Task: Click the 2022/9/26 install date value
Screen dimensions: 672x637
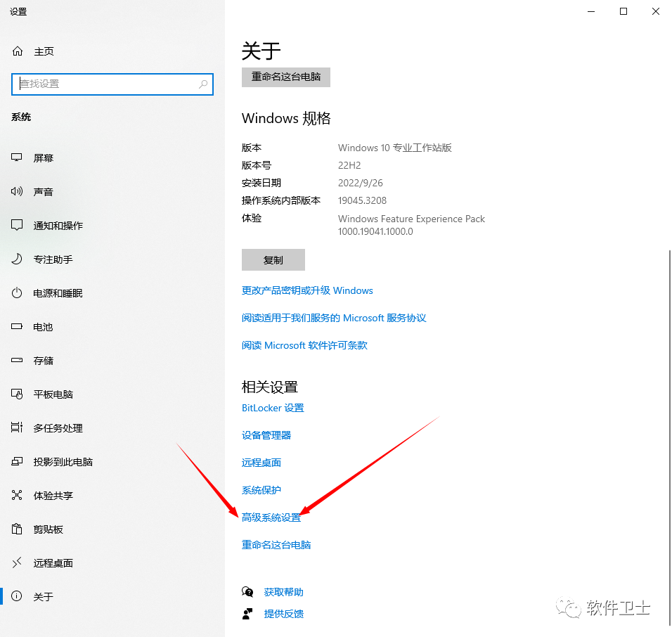Action: [x=361, y=183]
